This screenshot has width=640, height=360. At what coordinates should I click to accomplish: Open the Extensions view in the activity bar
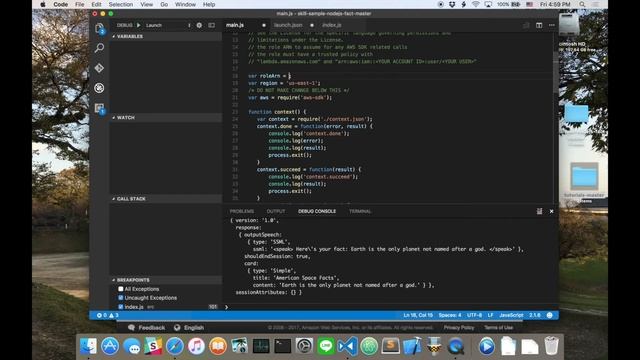coord(99,108)
